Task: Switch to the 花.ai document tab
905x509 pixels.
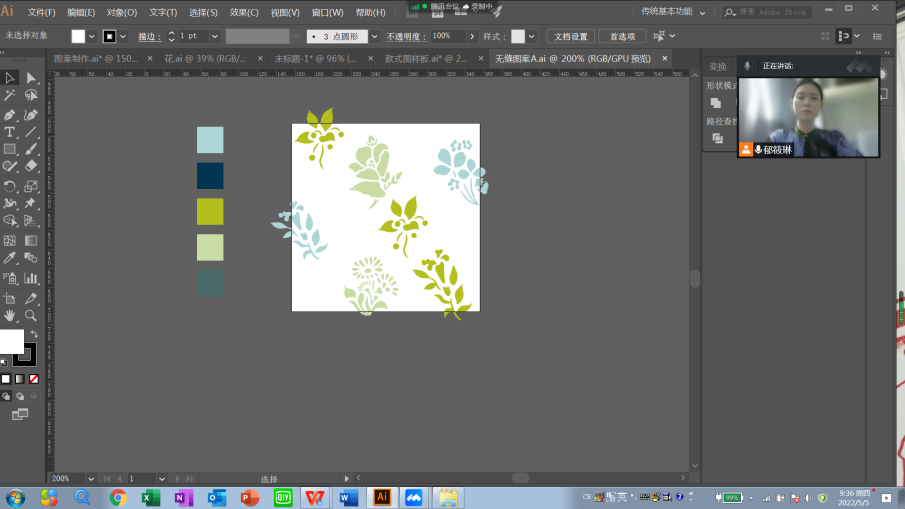Action: [x=205, y=59]
